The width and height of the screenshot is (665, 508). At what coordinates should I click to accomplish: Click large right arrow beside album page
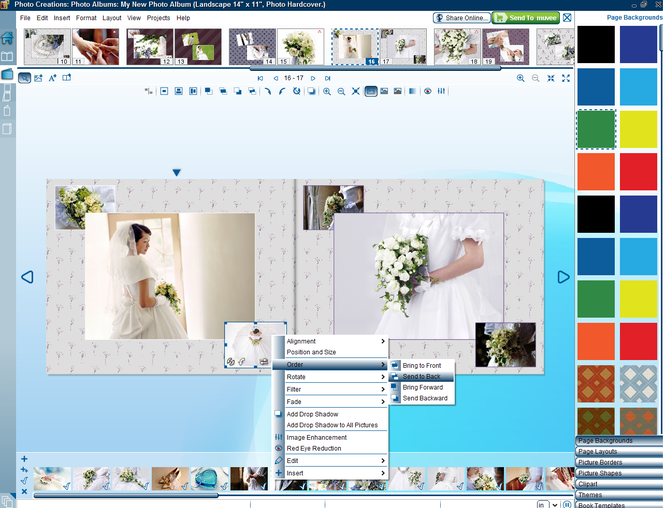coord(563,277)
